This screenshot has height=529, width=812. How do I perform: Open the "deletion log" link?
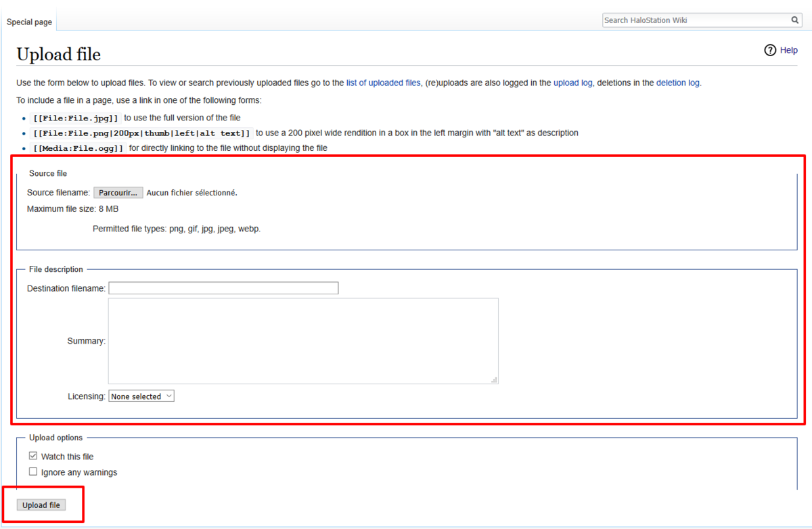click(x=677, y=83)
